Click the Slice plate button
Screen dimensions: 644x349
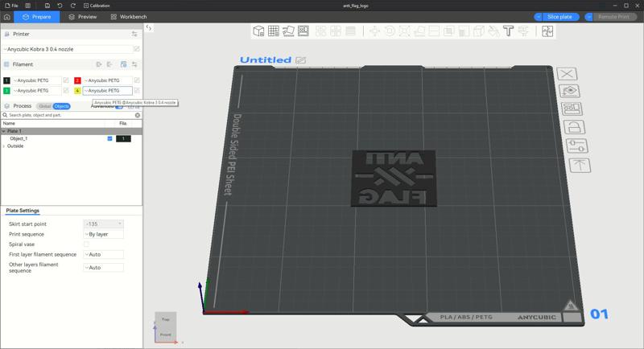559,17
